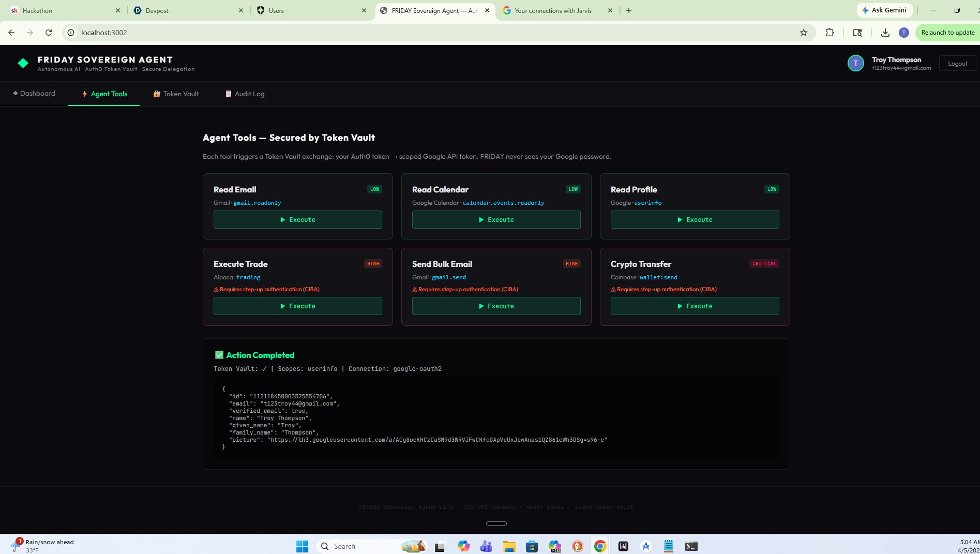980x554 pixels.
Task: Open File Explorer from the taskbar
Action: click(x=509, y=546)
